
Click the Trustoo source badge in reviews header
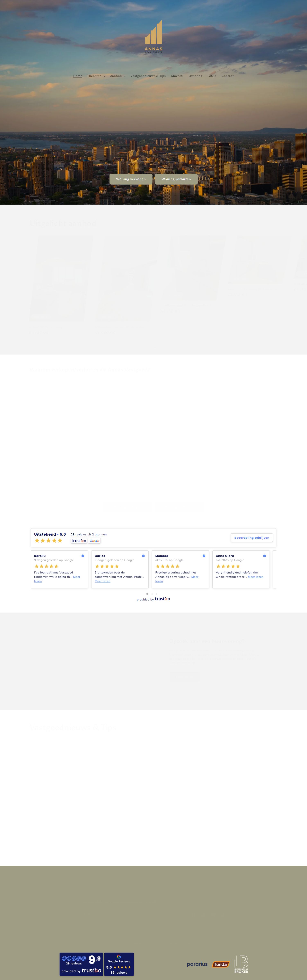click(79, 541)
